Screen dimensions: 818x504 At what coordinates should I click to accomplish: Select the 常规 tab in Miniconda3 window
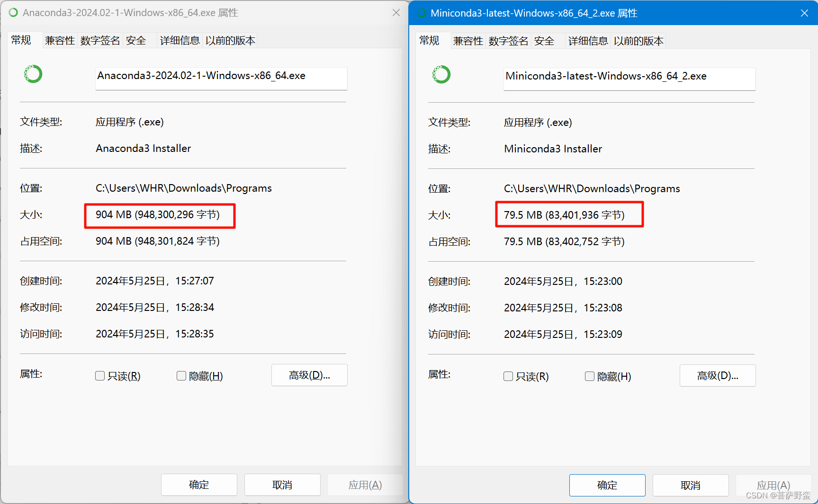(430, 40)
